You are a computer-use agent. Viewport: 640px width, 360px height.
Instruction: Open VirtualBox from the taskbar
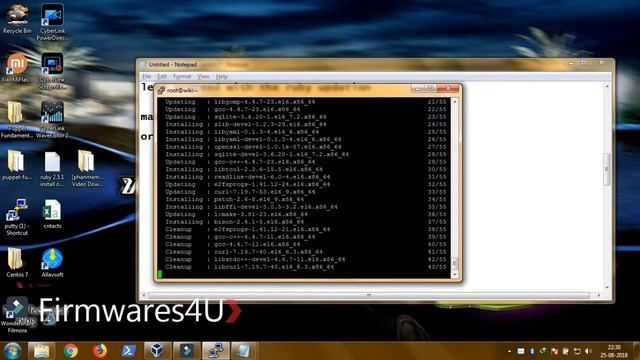coord(157,351)
